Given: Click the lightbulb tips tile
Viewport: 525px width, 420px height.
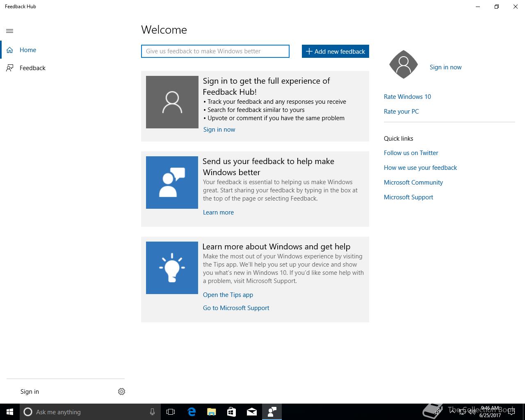Looking at the screenshot, I should 172,268.
